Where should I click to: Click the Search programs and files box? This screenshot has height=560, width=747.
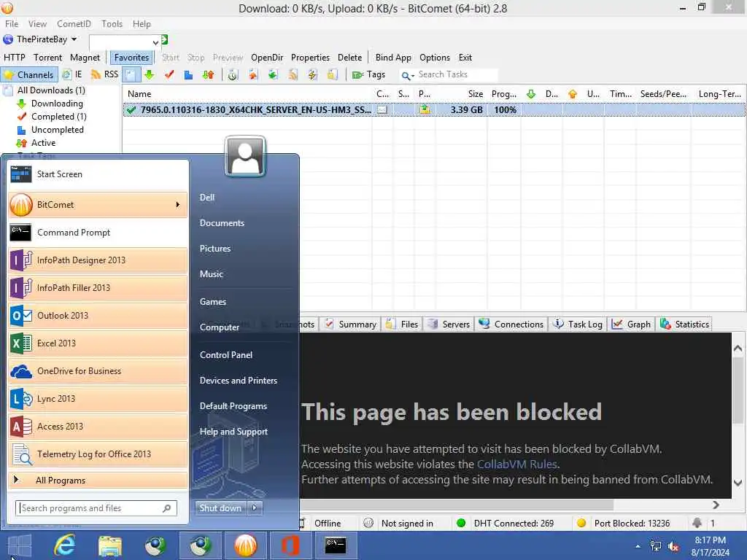(96, 508)
